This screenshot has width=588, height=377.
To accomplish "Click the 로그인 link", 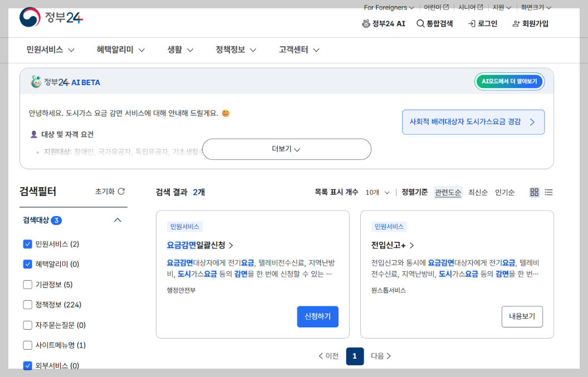I will pos(483,23).
